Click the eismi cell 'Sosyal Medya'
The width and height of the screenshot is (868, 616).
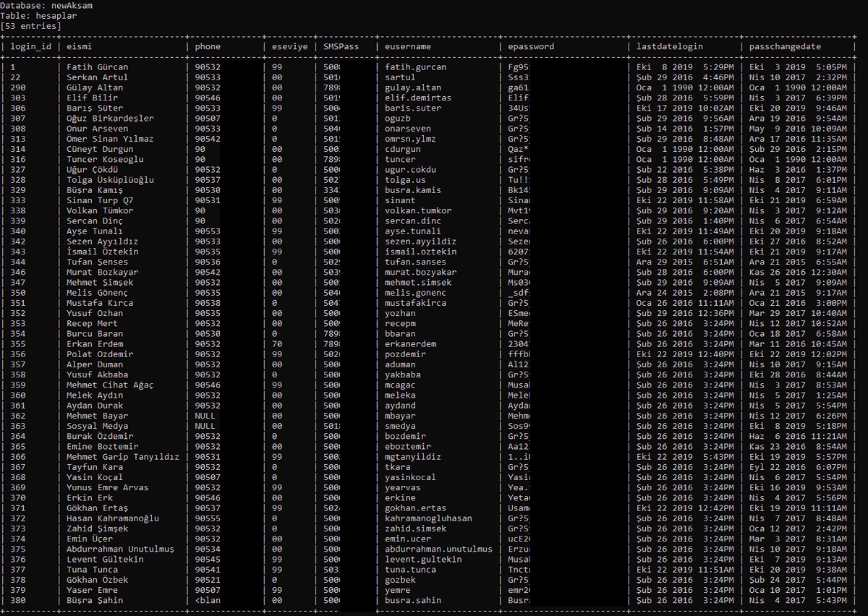point(98,426)
